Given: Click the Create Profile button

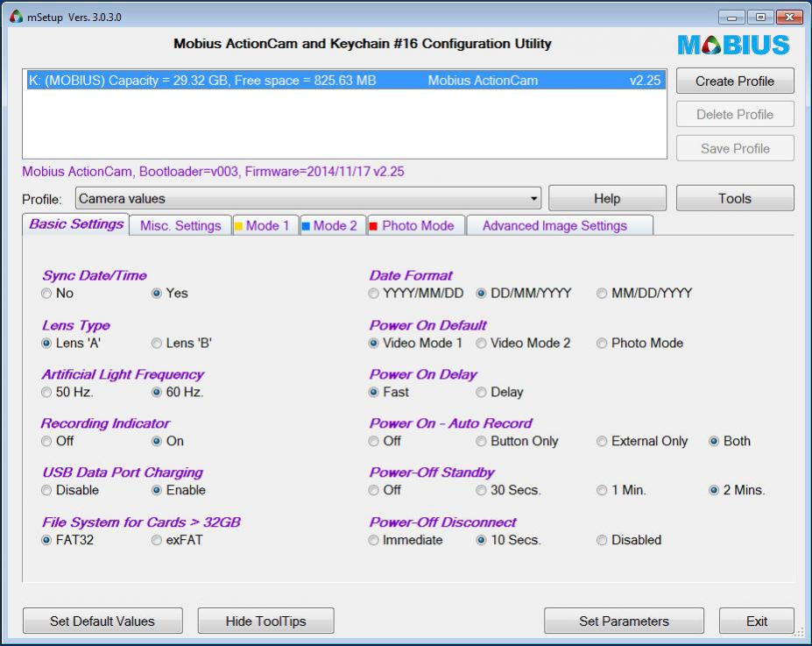Looking at the screenshot, I should pyautogui.click(x=734, y=81).
